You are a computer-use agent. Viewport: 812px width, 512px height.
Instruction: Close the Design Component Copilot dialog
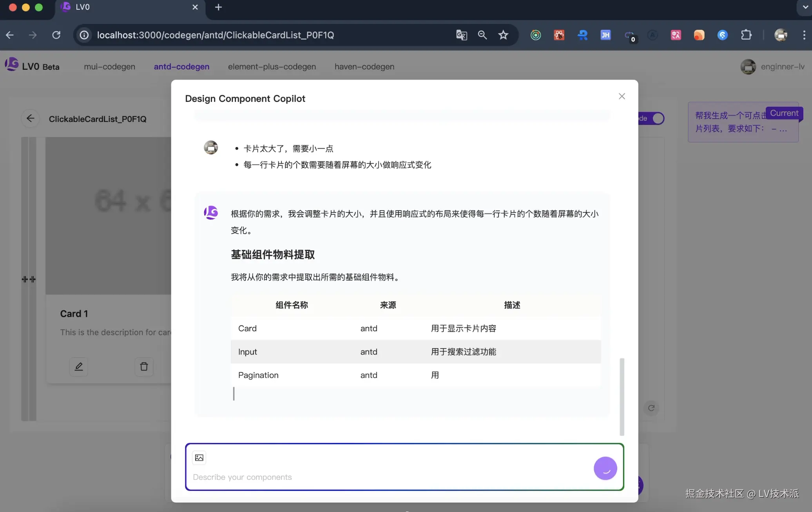(x=622, y=96)
